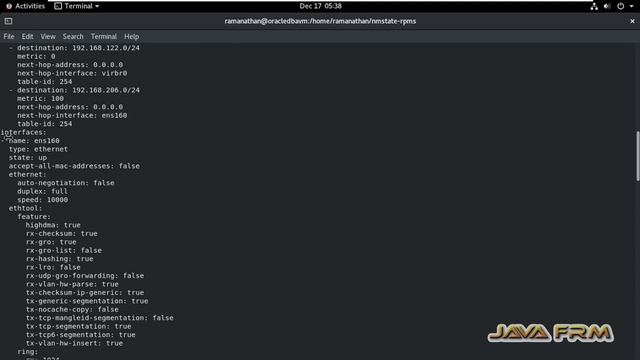Screen dimensions: 640x360
Task: Open the View menu
Action: click(x=48, y=37)
